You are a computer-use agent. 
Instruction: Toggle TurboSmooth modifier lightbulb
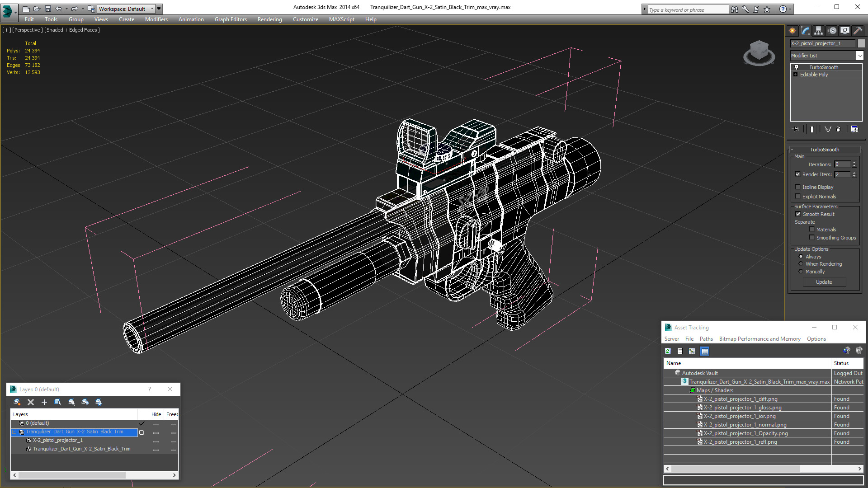tap(797, 67)
